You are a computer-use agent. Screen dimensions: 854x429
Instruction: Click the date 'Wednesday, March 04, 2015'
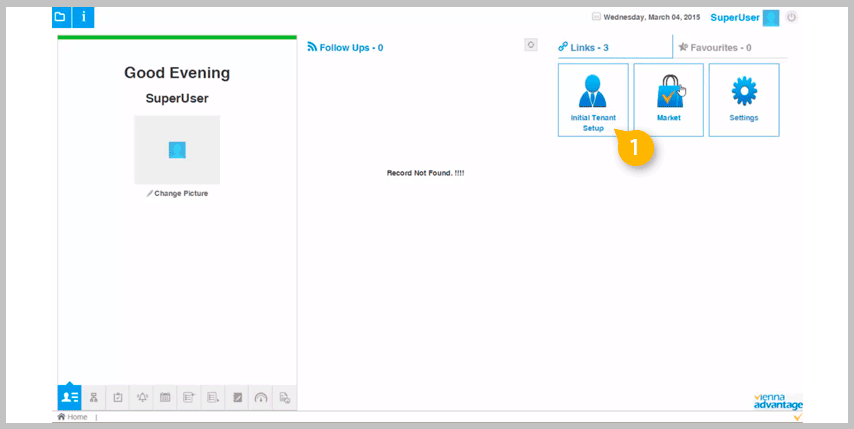point(651,17)
